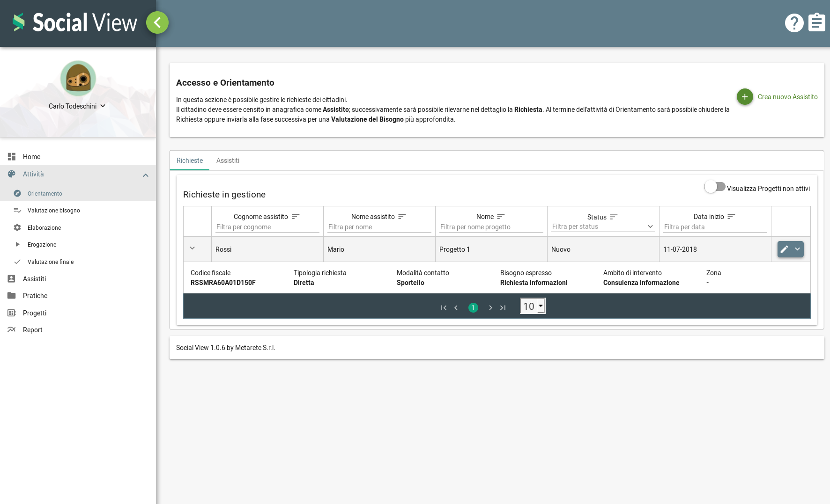
Task: Open the rows-per-page selector showing 10
Action: 533,307
